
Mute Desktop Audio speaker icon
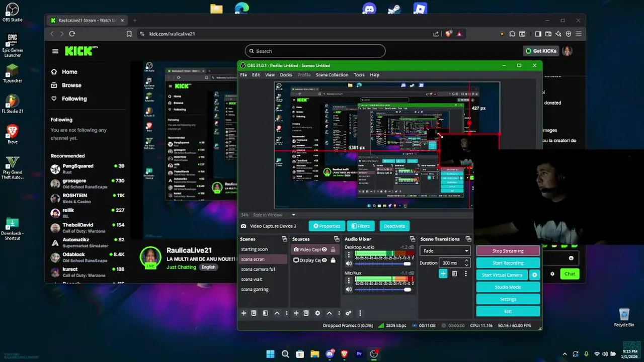349,263
